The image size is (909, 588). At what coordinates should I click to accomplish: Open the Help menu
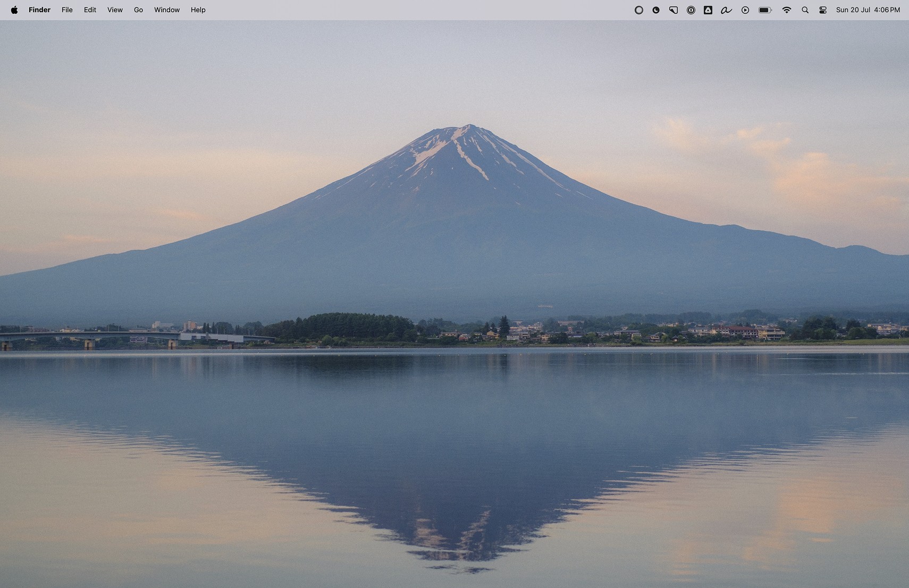[x=198, y=10]
